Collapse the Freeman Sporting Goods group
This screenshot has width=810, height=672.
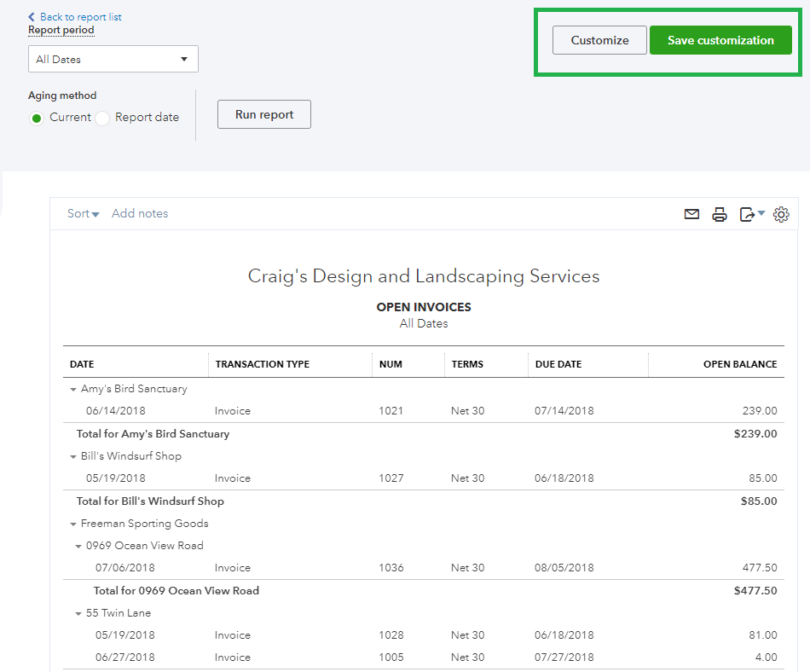point(73,524)
